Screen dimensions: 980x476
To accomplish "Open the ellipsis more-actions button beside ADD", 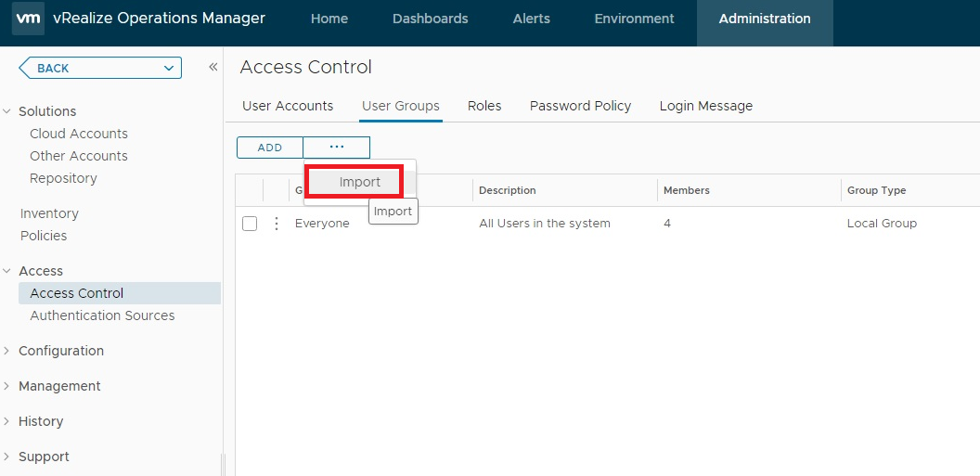I will [x=337, y=148].
